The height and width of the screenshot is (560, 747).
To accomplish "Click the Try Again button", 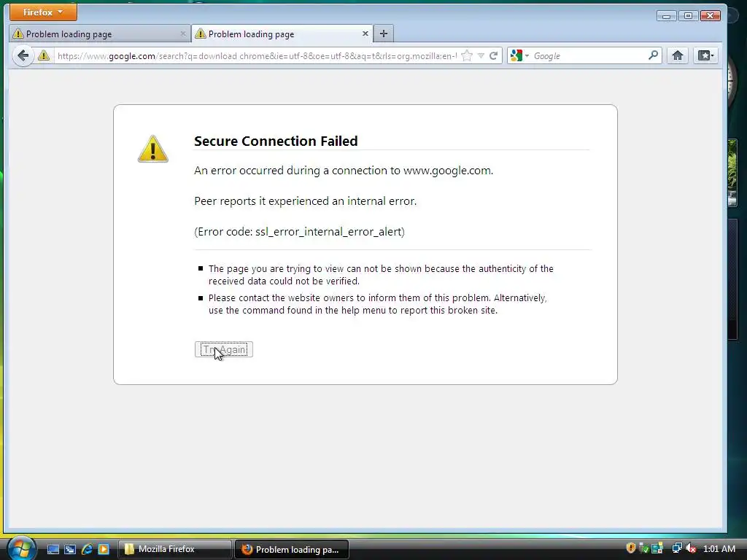I will (224, 349).
